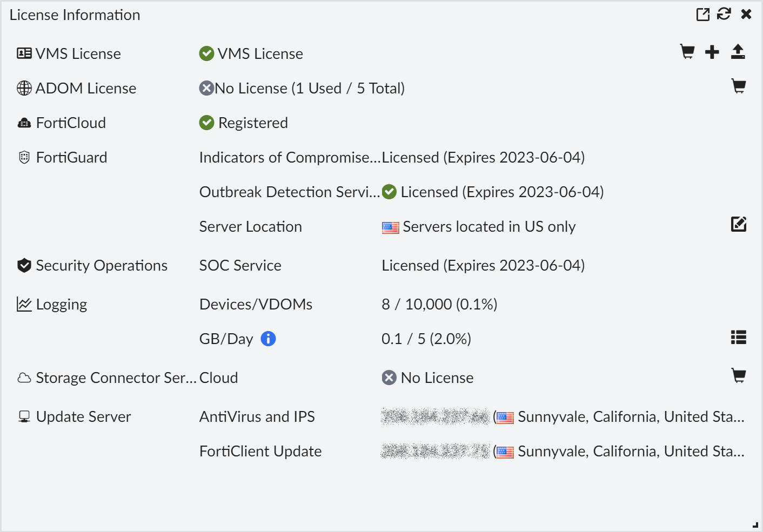The height and width of the screenshot is (532, 763).
Task: Click ADOM 'No License' error status icon
Action: click(206, 88)
